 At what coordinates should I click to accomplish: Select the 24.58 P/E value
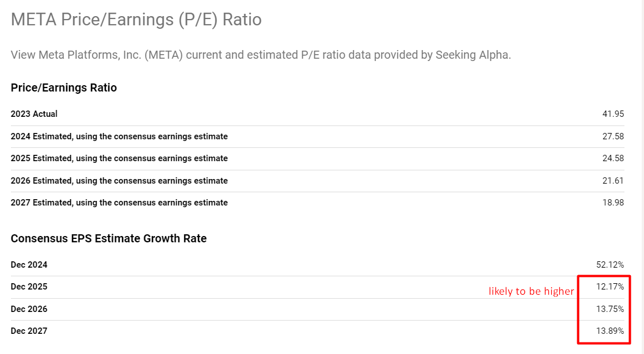(x=613, y=158)
